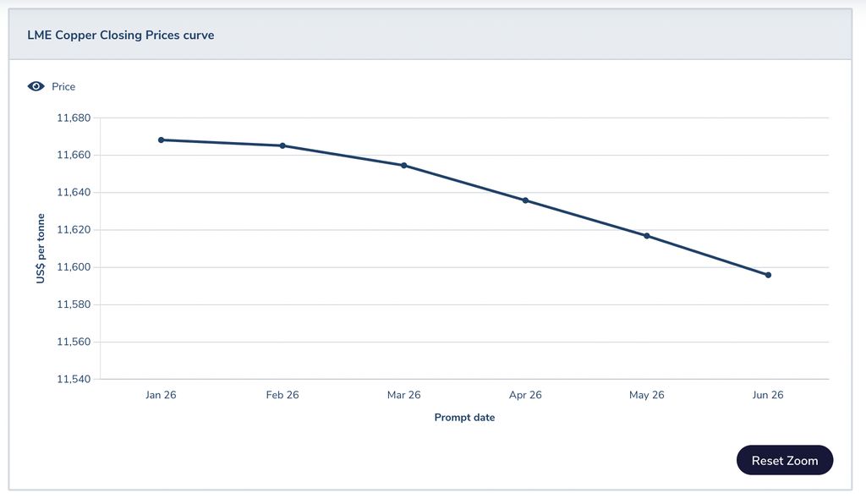Click the Jan 26 data point
This screenshot has height=504, width=866.
coord(161,140)
